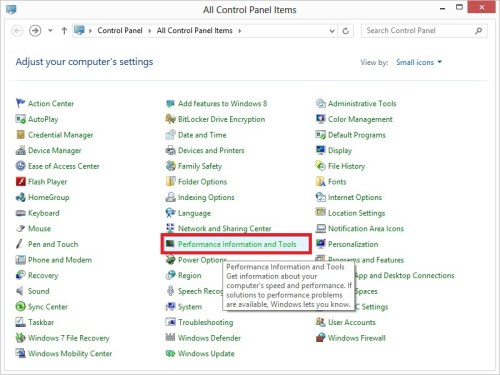Click the Sound speaker icon
500x375 pixels.
click(x=20, y=291)
